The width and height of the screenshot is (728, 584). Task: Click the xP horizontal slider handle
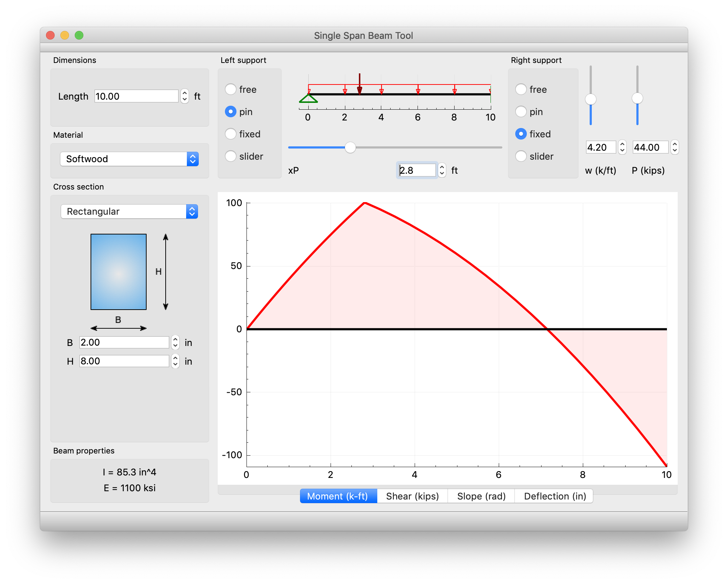[350, 147]
